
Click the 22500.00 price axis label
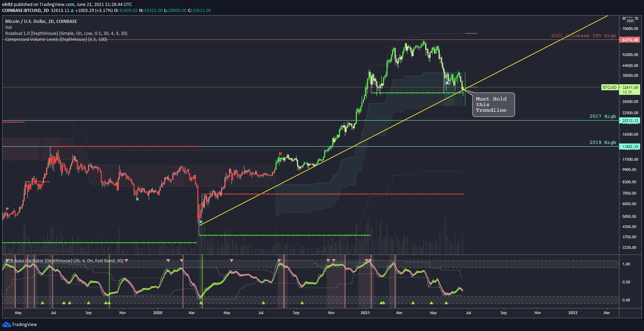630,113
